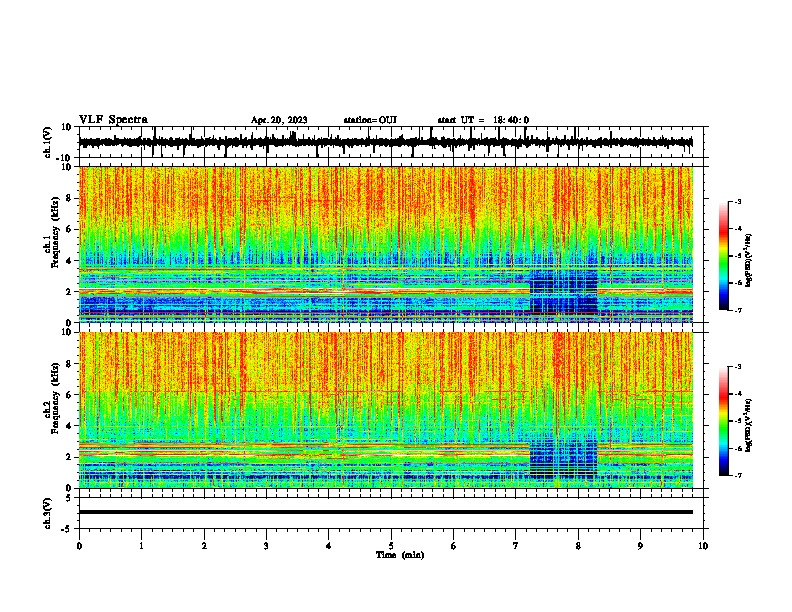Click the ch.1 spectrogram color scale bar

[723, 255]
